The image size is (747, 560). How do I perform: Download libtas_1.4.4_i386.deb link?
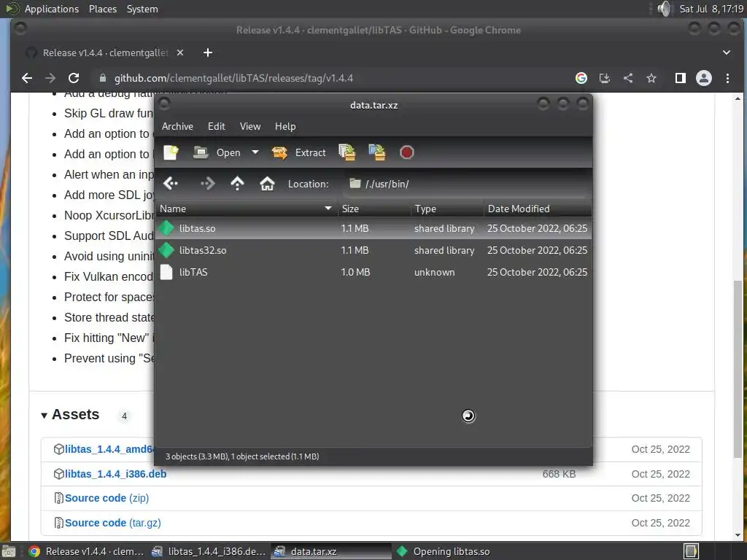(116, 474)
